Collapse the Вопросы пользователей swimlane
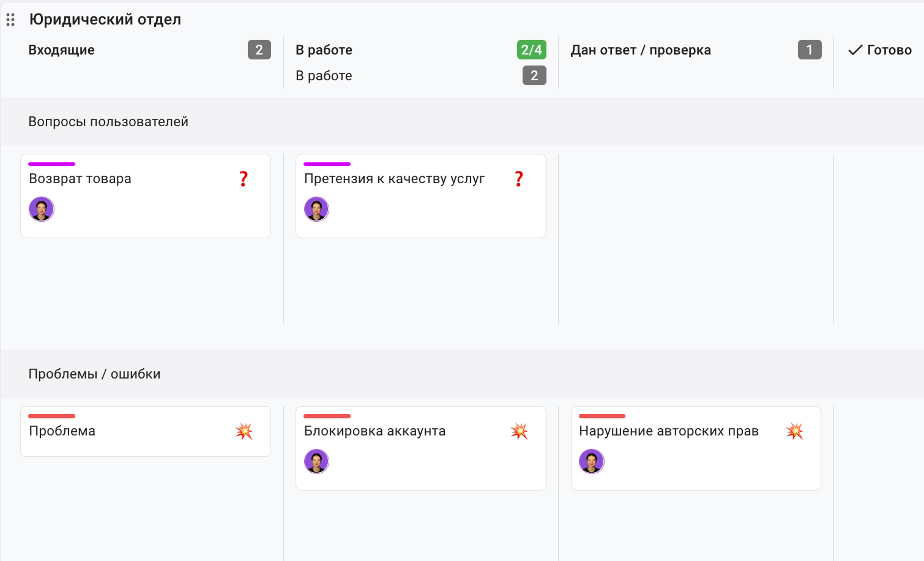The height and width of the screenshot is (561, 924). coord(108,122)
